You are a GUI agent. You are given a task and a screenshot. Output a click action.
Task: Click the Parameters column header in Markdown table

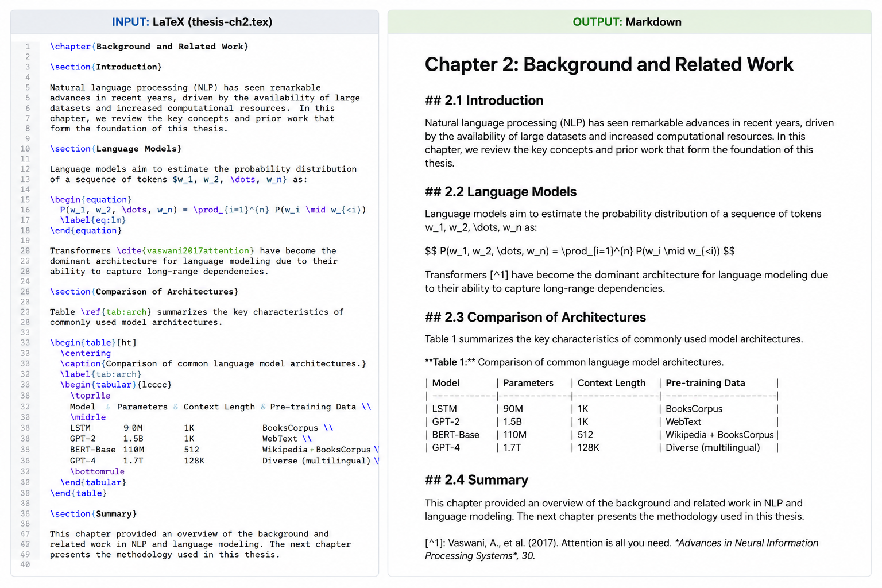coord(528,383)
